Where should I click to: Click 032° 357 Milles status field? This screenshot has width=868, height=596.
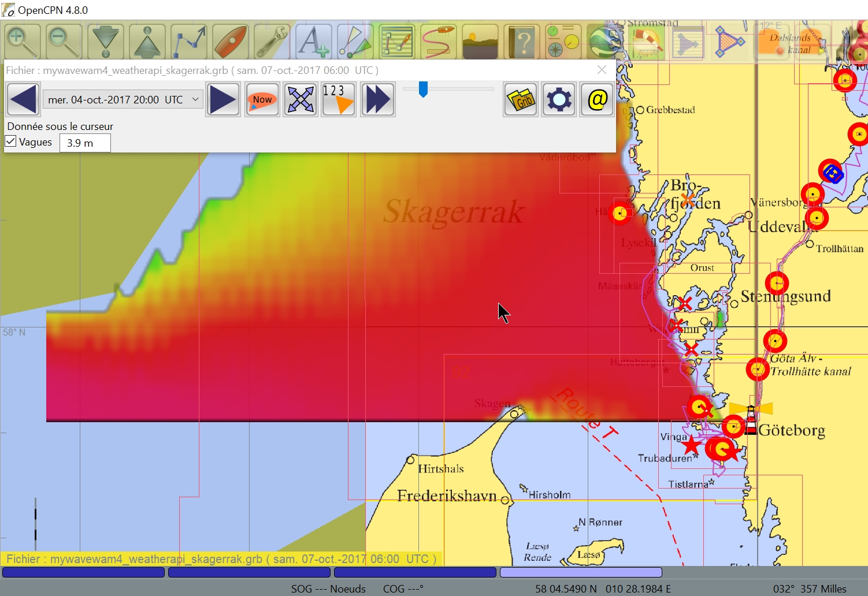[810, 588]
